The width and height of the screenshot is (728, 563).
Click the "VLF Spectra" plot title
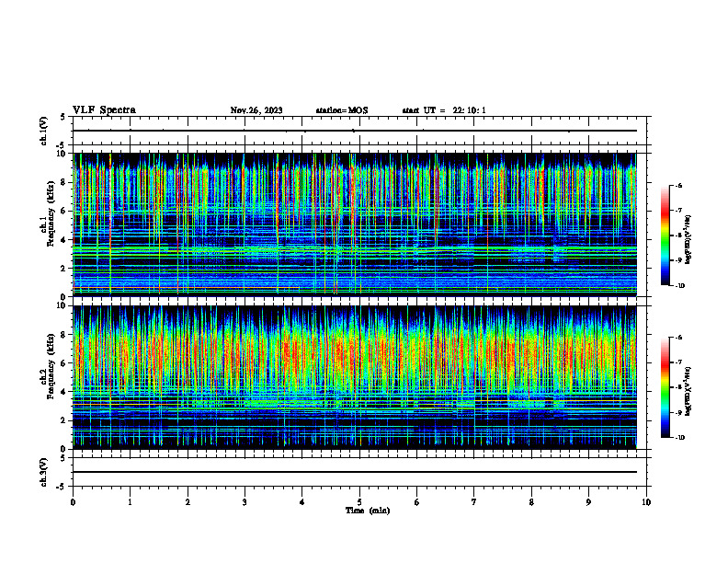click(x=104, y=110)
